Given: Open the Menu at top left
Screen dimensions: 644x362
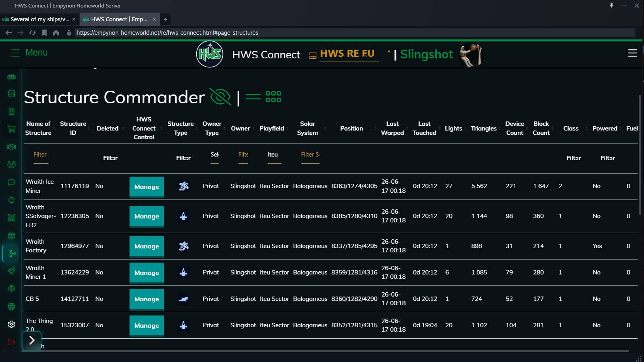Looking at the screenshot, I should click(x=29, y=53).
